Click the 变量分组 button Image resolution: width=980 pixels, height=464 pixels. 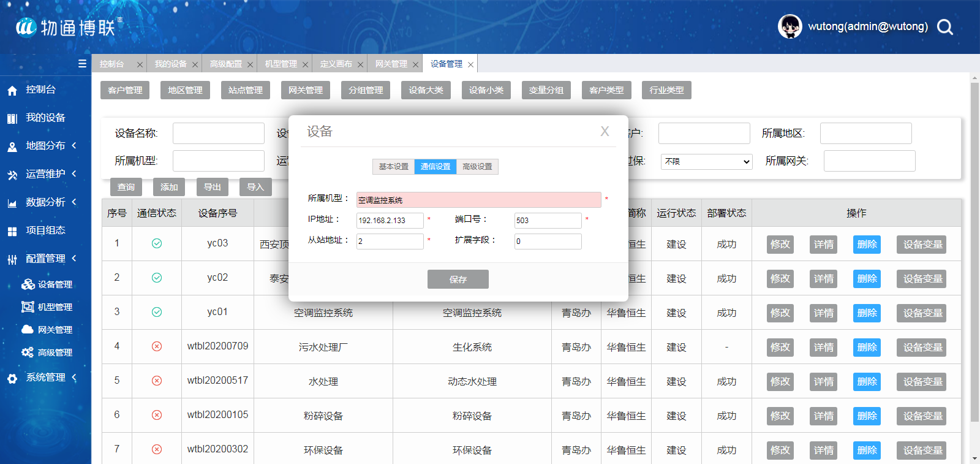(x=546, y=90)
